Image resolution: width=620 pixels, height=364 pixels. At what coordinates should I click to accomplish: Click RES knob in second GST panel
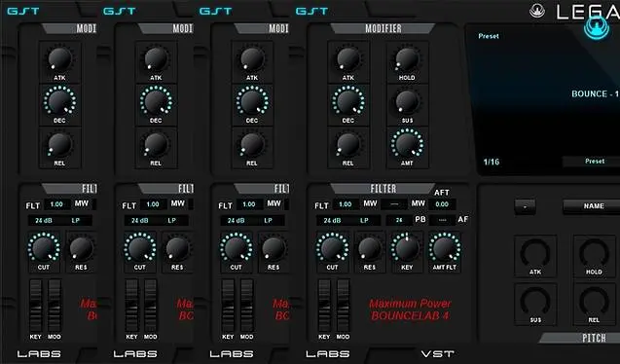(x=177, y=248)
